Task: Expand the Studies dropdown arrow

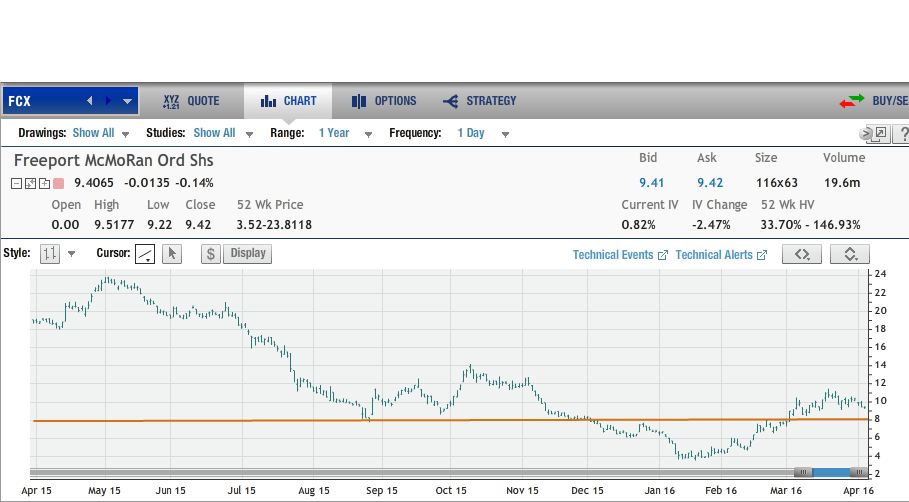Action: click(249, 134)
